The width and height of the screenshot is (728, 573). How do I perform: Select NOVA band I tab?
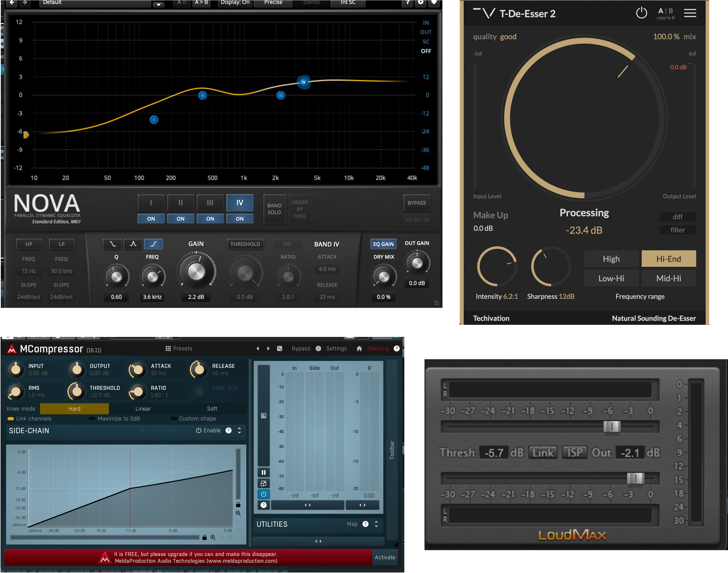coord(151,203)
